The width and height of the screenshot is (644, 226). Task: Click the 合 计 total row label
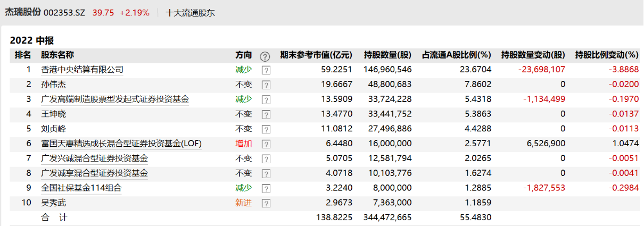tap(54, 217)
